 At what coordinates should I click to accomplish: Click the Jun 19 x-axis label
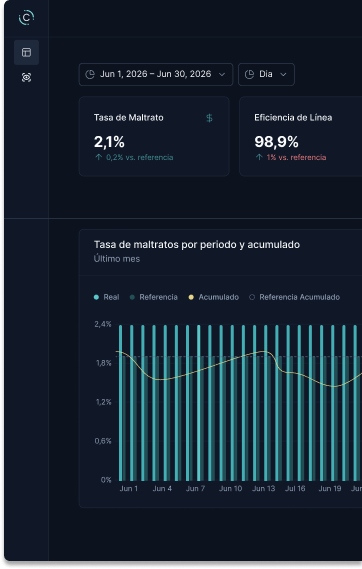click(330, 488)
